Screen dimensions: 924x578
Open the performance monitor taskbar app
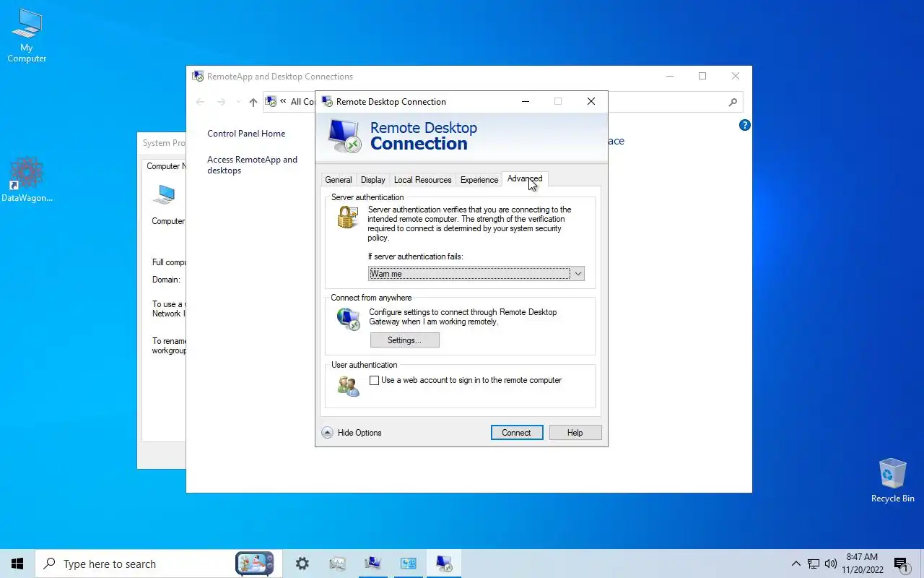point(338,564)
